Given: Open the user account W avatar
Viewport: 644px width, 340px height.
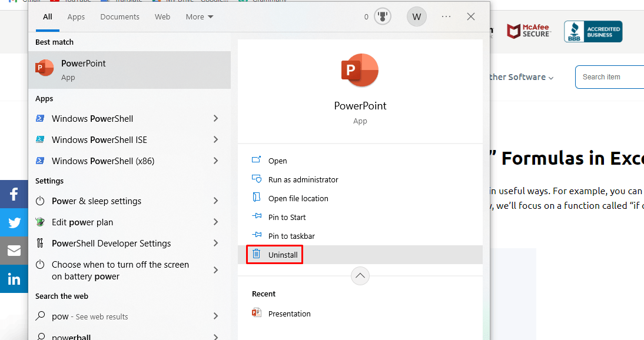Looking at the screenshot, I should click(x=417, y=17).
